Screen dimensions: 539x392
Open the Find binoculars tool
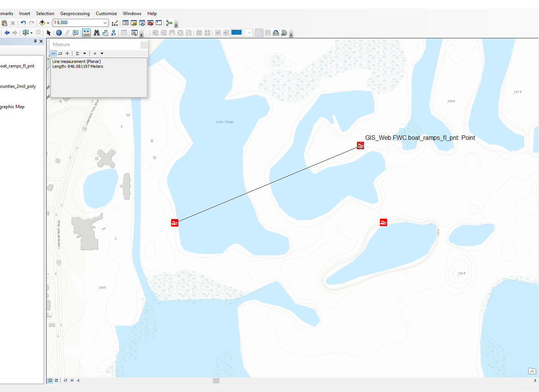coord(96,33)
